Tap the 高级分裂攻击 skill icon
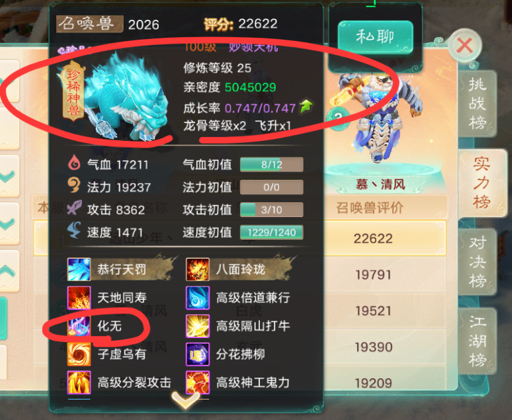The height and width of the screenshot is (420, 512). pyautogui.click(x=79, y=382)
